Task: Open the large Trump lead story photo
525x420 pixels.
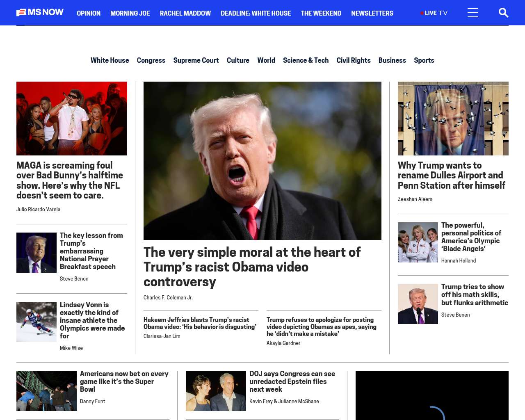Action: [x=262, y=161]
